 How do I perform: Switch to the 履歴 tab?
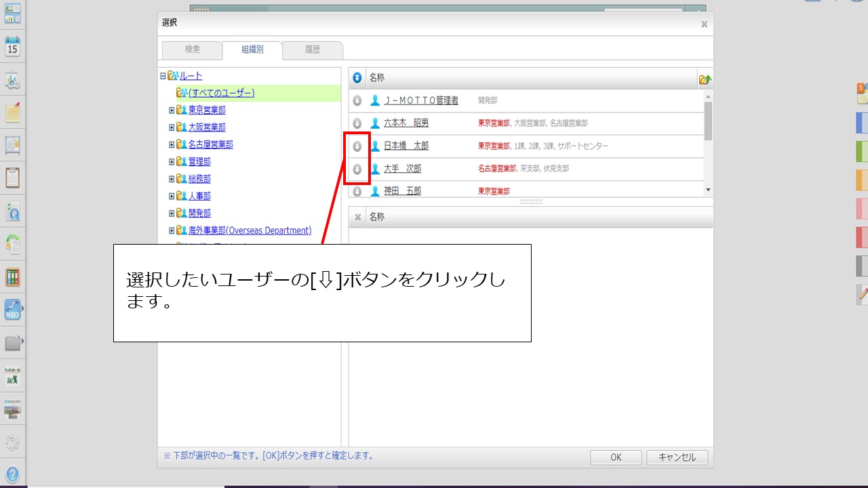[312, 49]
